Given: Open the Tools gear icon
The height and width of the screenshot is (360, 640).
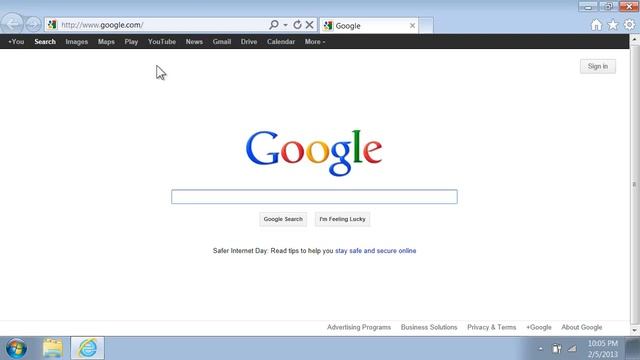Looking at the screenshot, I should (x=629, y=25).
